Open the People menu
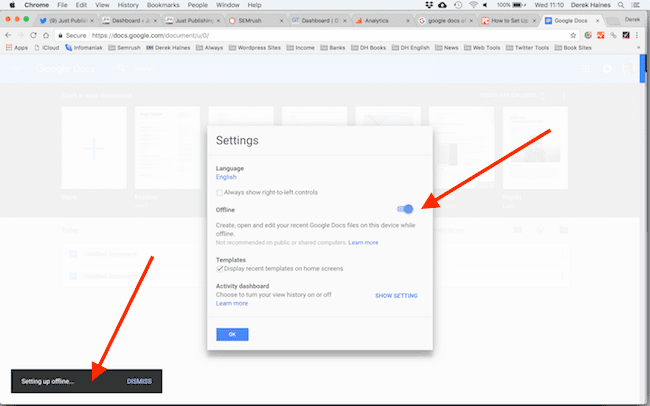This screenshot has width=650, height=406. [197, 5]
